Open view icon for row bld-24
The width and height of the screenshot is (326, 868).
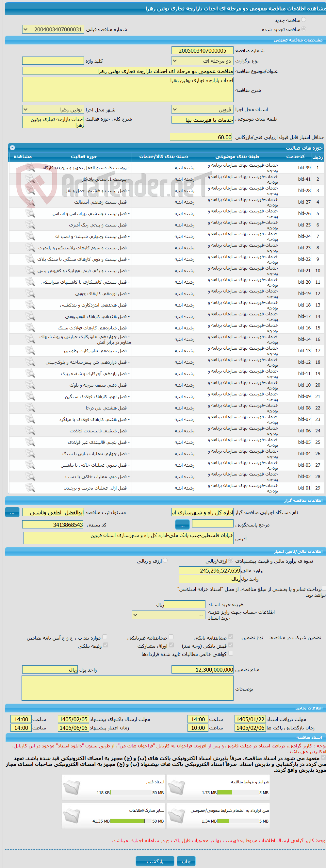(x=30, y=236)
